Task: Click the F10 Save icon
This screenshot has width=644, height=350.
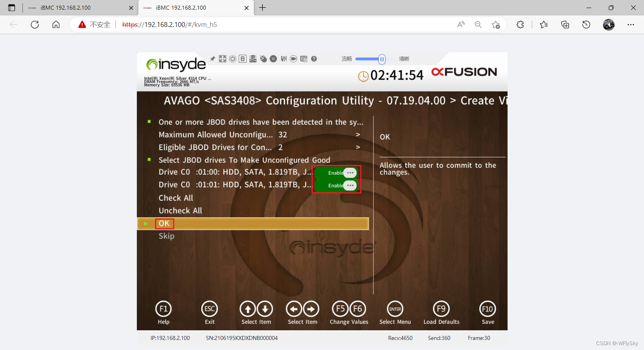Action: tap(487, 309)
